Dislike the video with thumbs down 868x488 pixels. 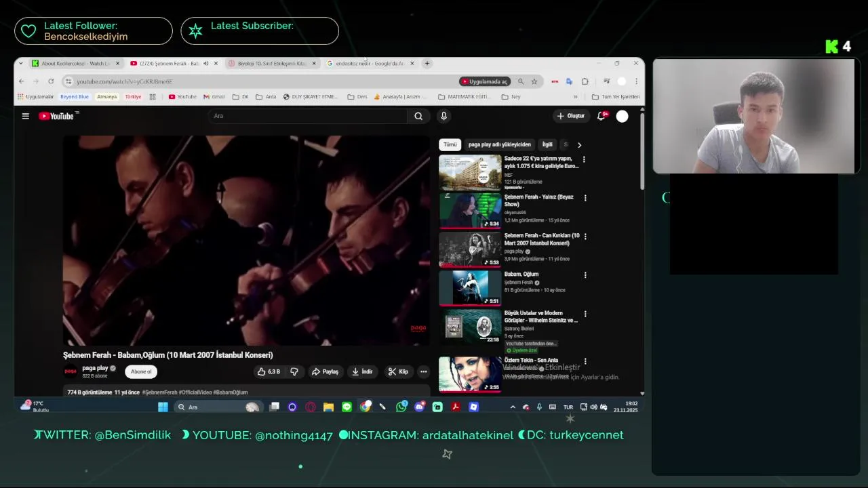294,371
